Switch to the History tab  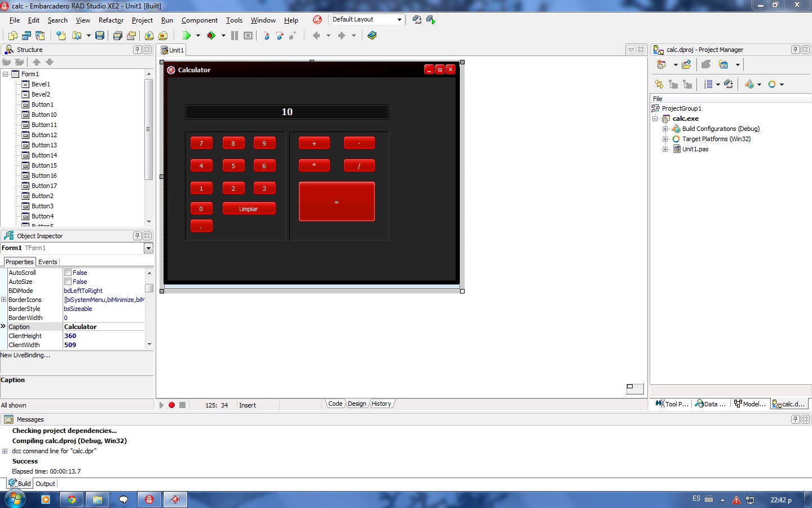point(381,404)
